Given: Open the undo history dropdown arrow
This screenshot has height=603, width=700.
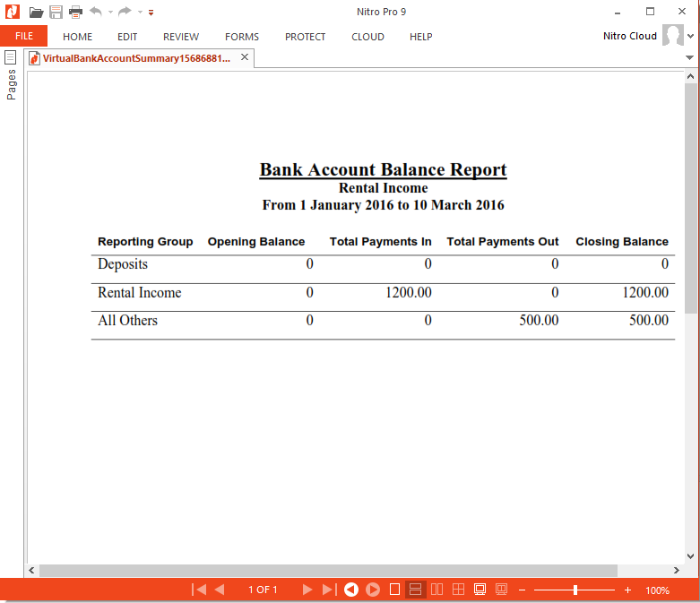Looking at the screenshot, I should click(110, 12).
